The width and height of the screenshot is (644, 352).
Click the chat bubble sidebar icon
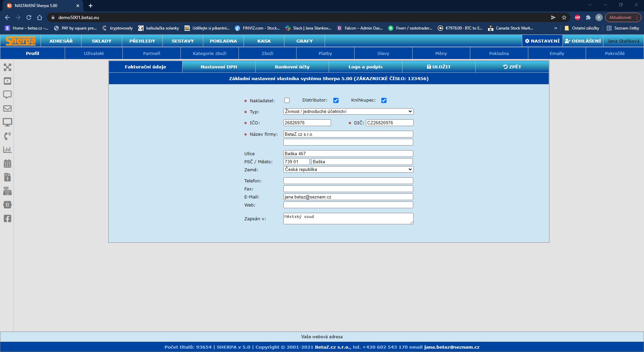point(7,95)
